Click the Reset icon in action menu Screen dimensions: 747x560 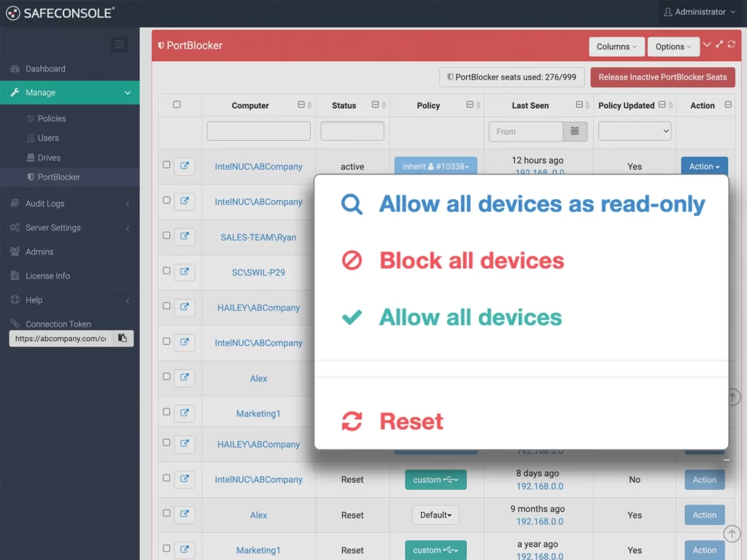point(352,421)
